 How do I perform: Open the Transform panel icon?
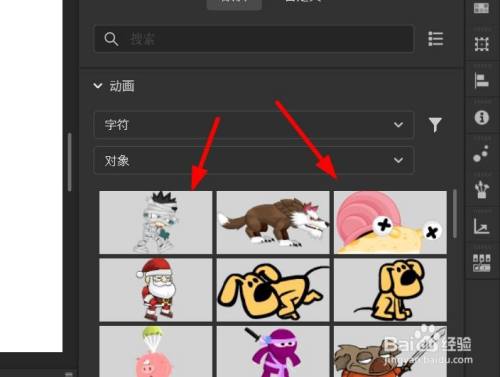click(482, 44)
